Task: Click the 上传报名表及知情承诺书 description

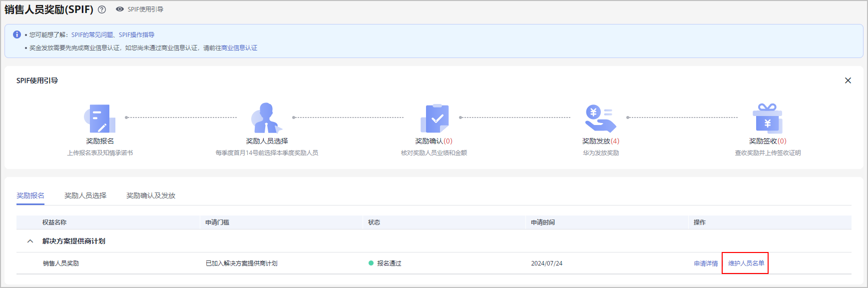Action: pyautogui.click(x=100, y=153)
